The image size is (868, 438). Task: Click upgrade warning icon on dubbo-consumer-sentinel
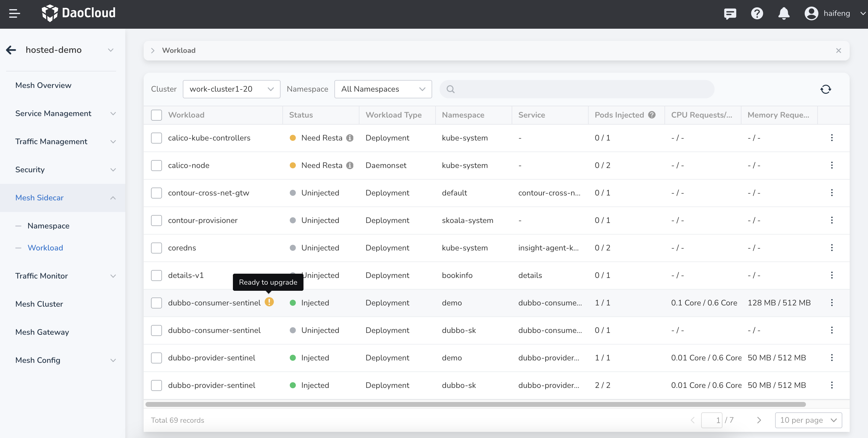pyautogui.click(x=269, y=302)
